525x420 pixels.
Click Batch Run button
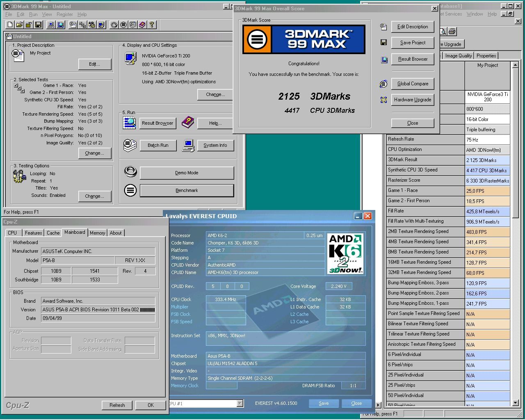[158, 145]
